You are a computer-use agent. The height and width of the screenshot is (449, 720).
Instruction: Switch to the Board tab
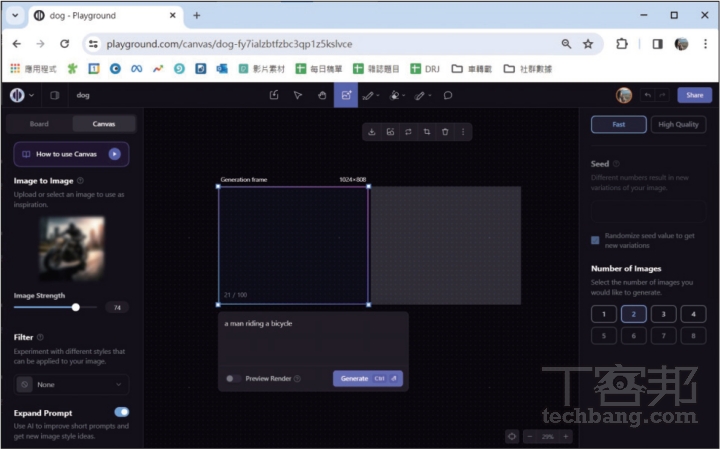39,124
